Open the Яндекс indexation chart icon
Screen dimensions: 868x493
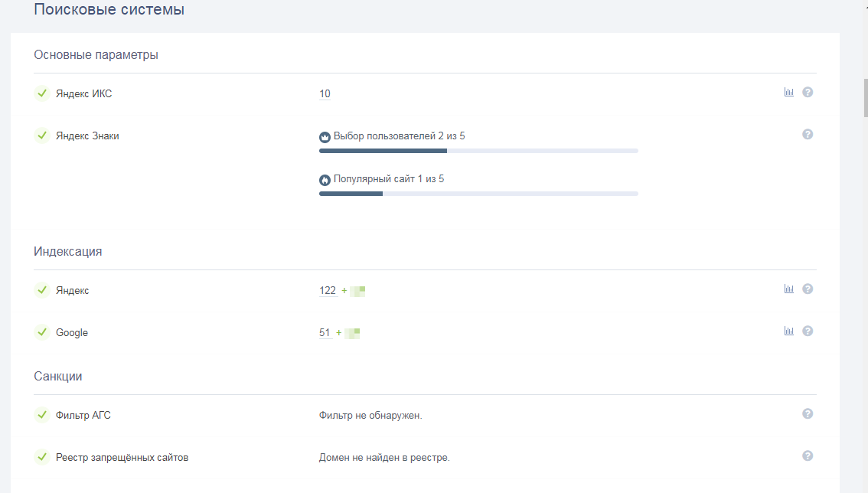pos(789,289)
